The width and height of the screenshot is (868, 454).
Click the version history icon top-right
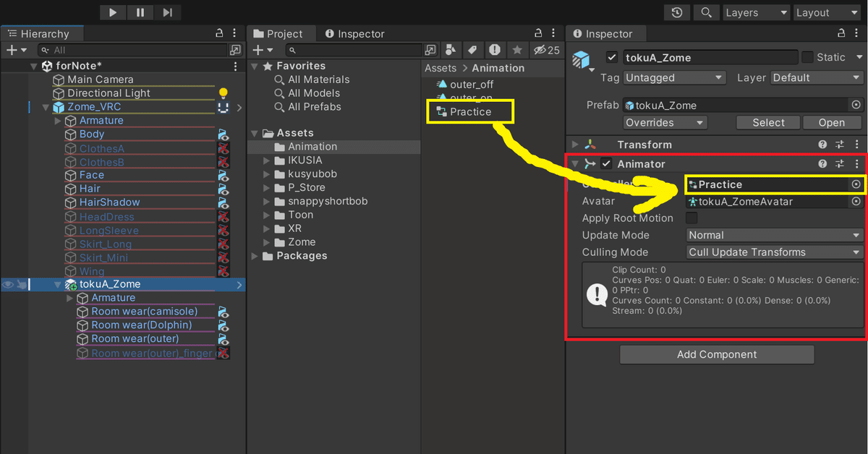coord(677,12)
